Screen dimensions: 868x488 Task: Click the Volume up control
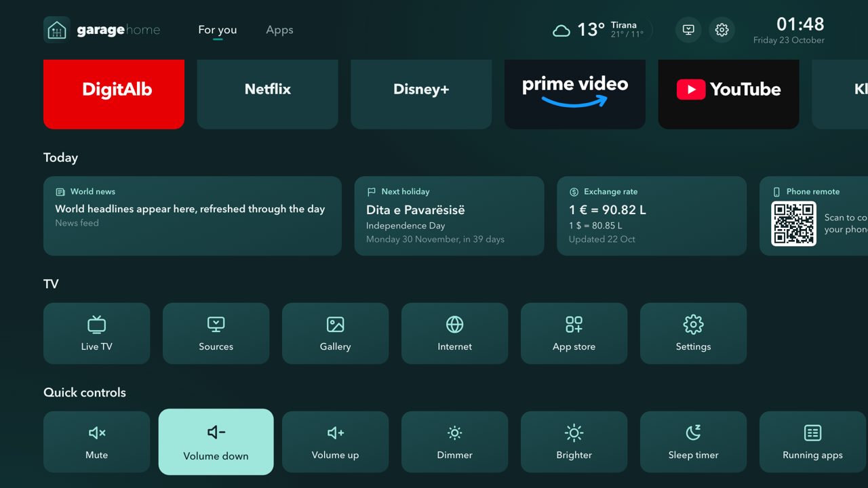point(335,442)
